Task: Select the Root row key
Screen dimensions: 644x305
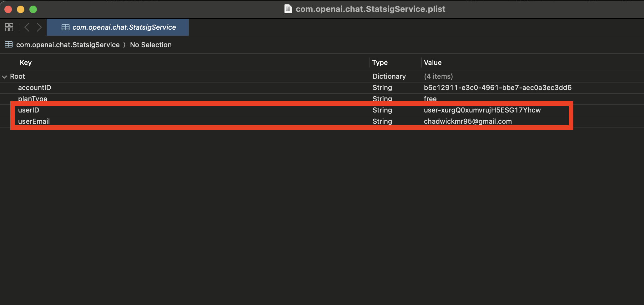Action: tap(18, 76)
